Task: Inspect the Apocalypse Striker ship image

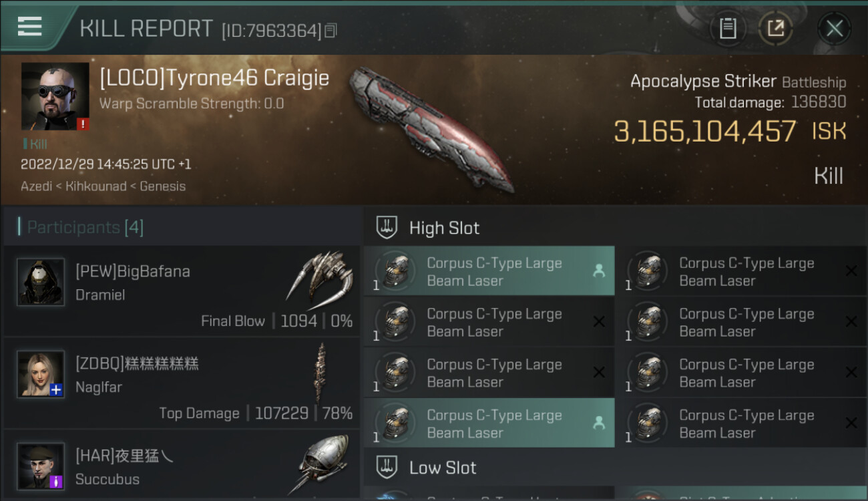Action: click(431, 128)
